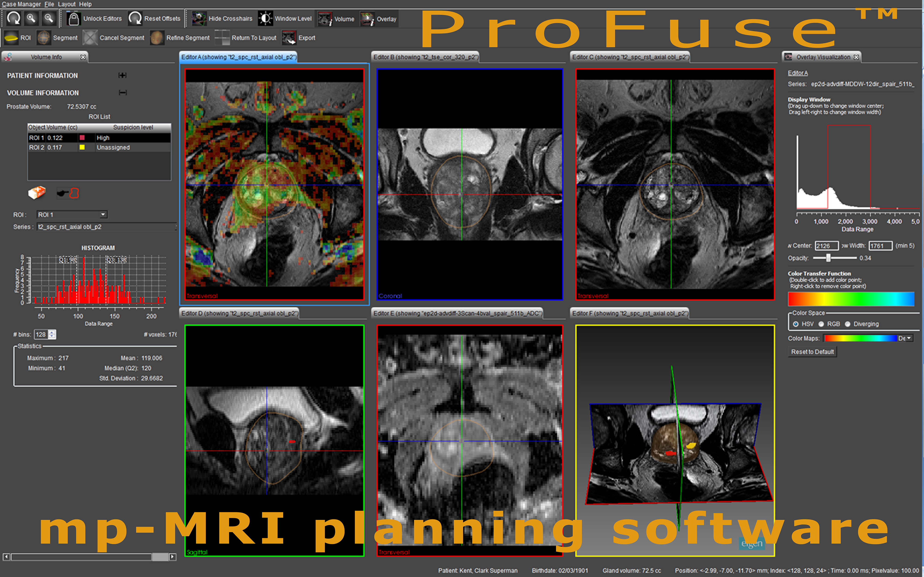Click the window Width input field

click(x=881, y=246)
